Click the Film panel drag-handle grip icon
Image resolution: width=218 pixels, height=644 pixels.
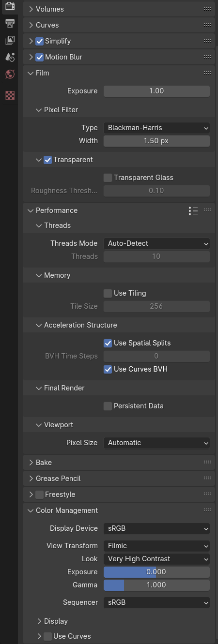point(207,73)
